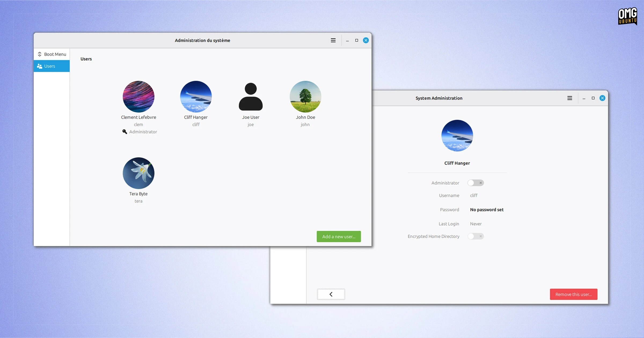This screenshot has height=338, width=644.
Task: Click the No password set field
Action: click(x=486, y=210)
